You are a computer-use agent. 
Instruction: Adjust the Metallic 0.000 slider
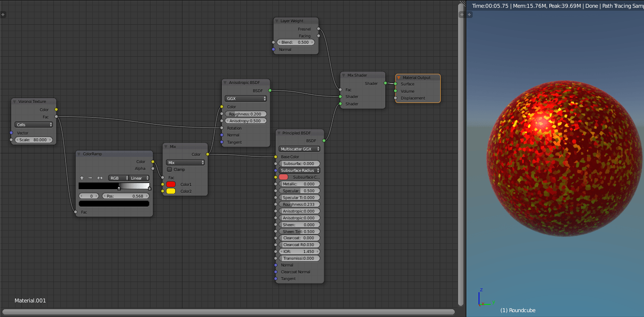(299, 184)
